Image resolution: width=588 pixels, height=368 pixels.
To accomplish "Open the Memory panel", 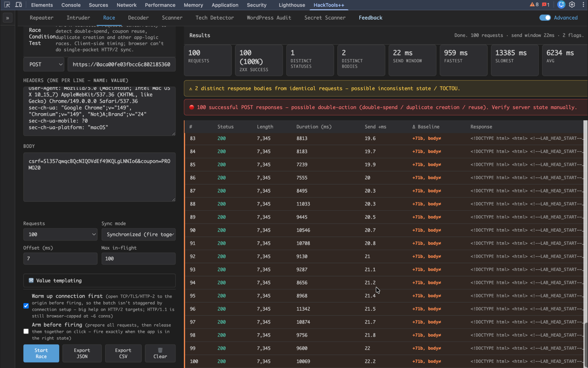I will click(193, 5).
